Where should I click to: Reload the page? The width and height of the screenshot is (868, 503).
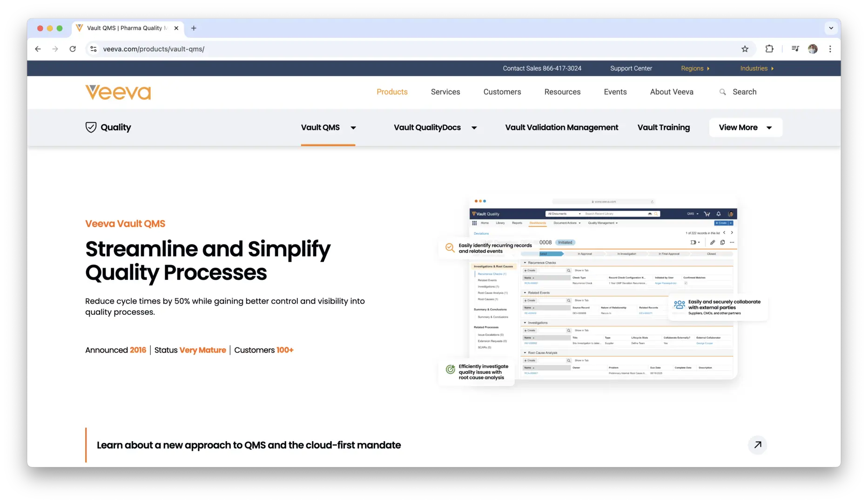tap(73, 49)
